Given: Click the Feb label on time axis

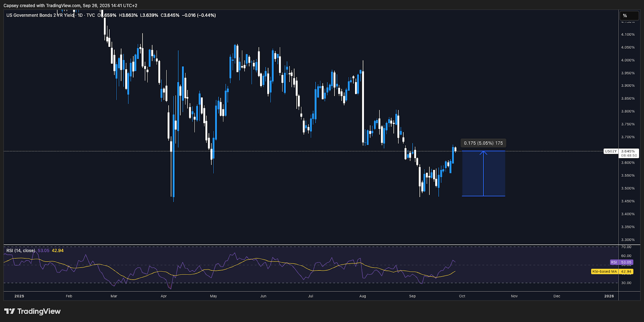Looking at the screenshot, I should [x=69, y=296].
